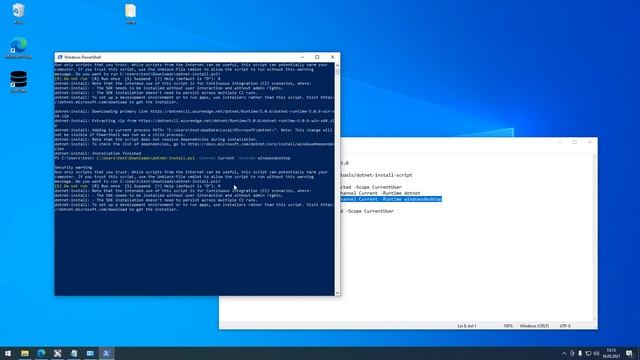Maximize the Notepad window
640x360 pixels.
575,142
